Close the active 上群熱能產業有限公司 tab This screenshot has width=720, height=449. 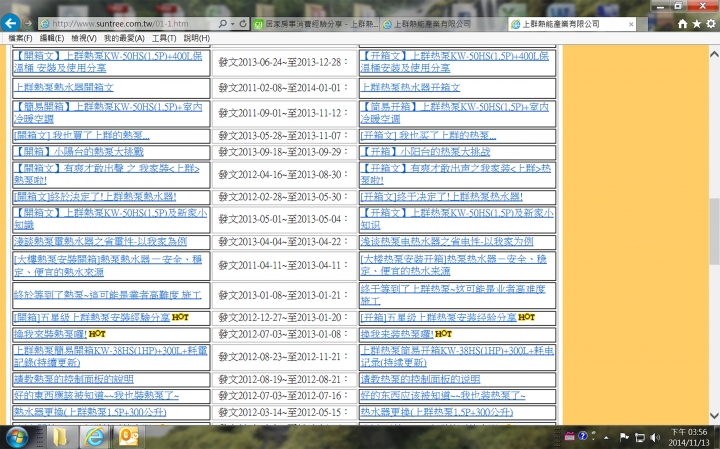[x=631, y=24]
